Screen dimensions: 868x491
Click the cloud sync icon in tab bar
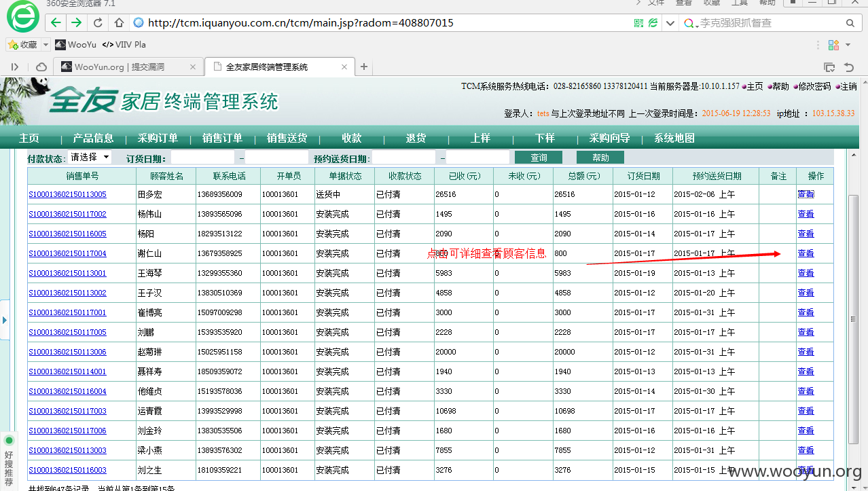(x=41, y=67)
